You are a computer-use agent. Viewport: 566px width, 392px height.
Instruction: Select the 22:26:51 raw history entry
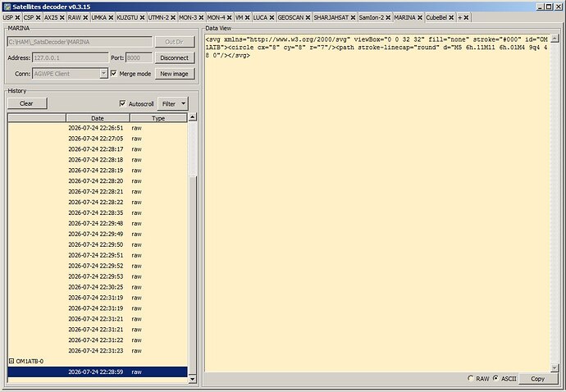click(98, 128)
